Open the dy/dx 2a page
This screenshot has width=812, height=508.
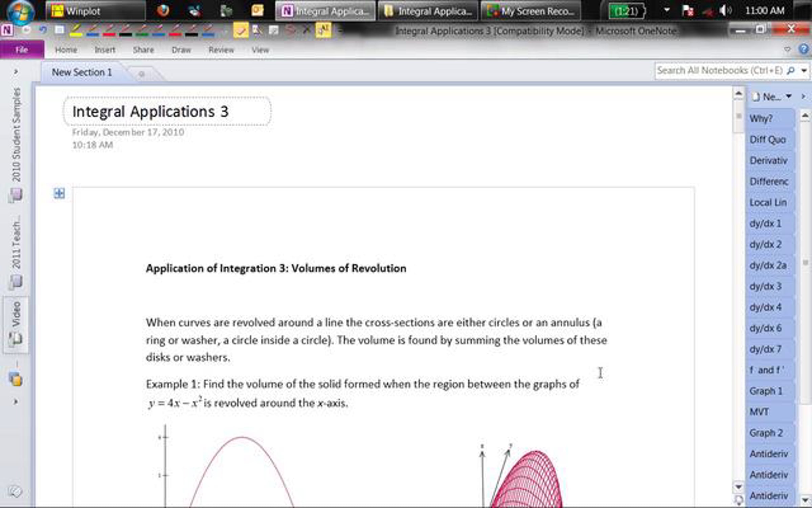pos(770,266)
